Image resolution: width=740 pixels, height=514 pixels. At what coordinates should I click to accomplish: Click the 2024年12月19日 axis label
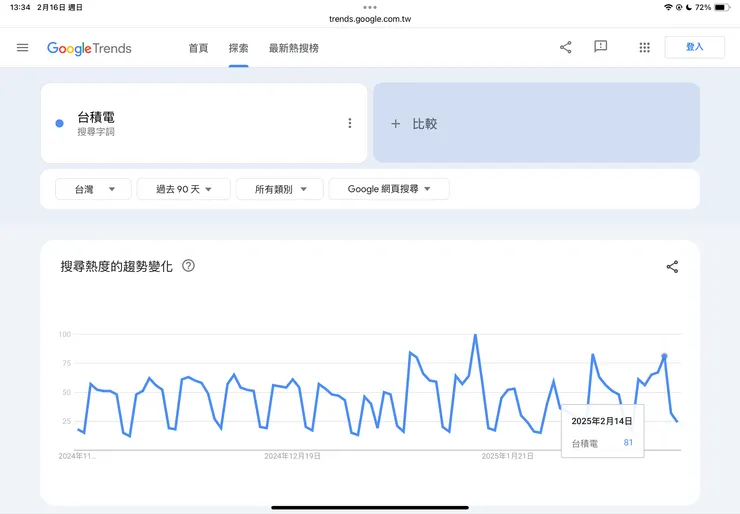pos(293,456)
